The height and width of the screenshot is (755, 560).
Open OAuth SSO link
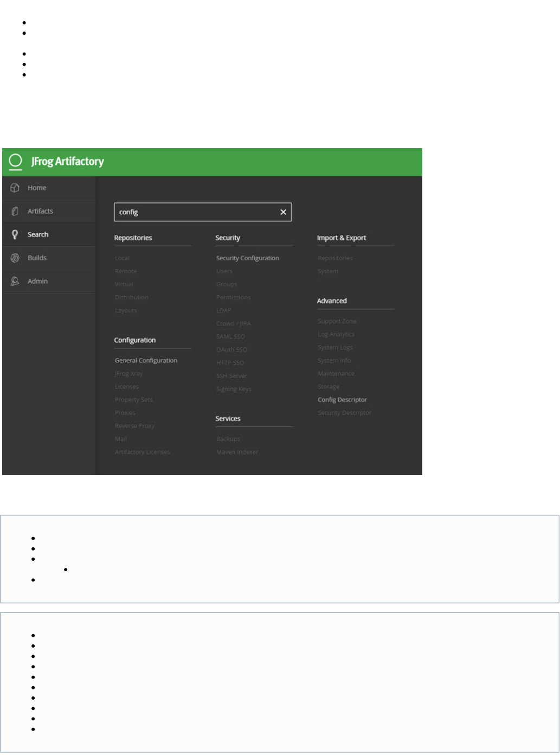tap(231, 349)
